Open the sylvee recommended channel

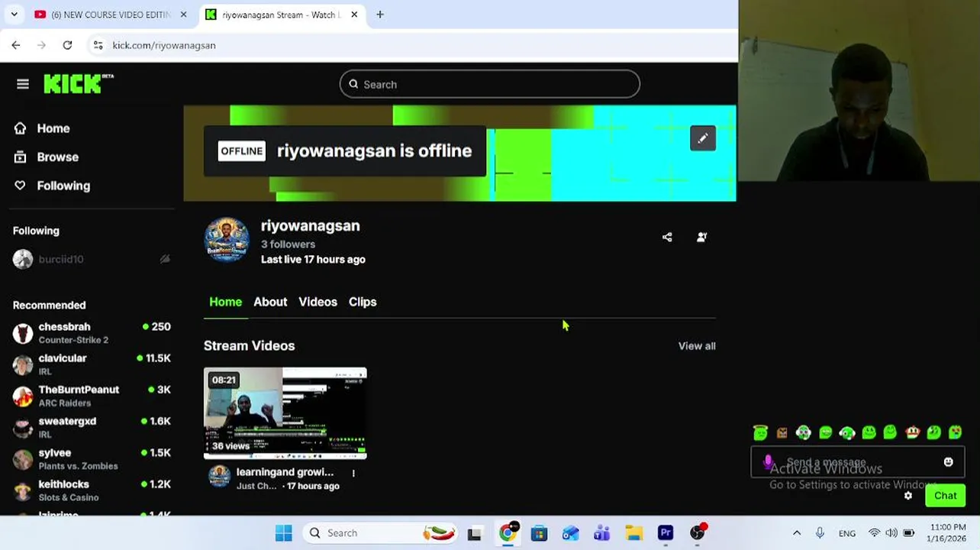point(92,459)
